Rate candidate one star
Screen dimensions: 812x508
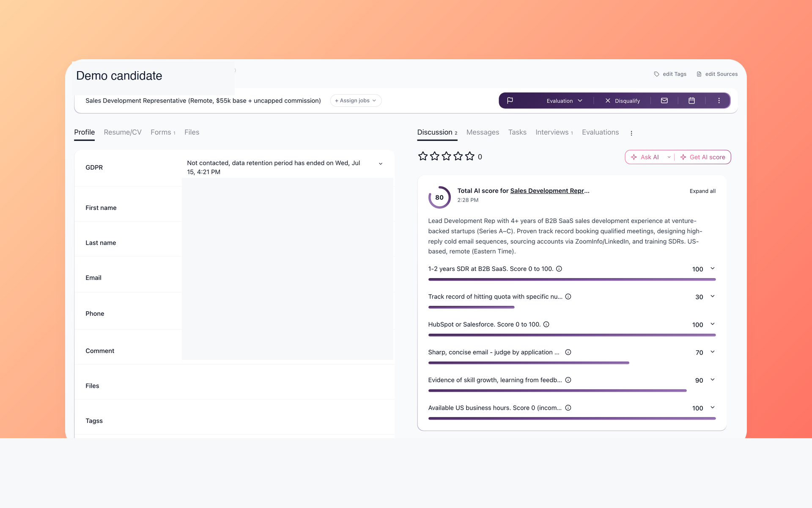point(423,157)
